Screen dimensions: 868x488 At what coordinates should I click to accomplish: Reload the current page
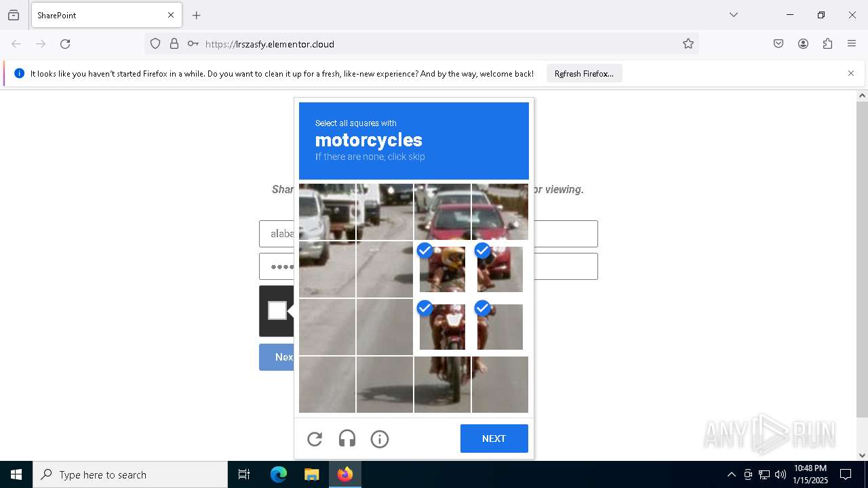(65, 44)
